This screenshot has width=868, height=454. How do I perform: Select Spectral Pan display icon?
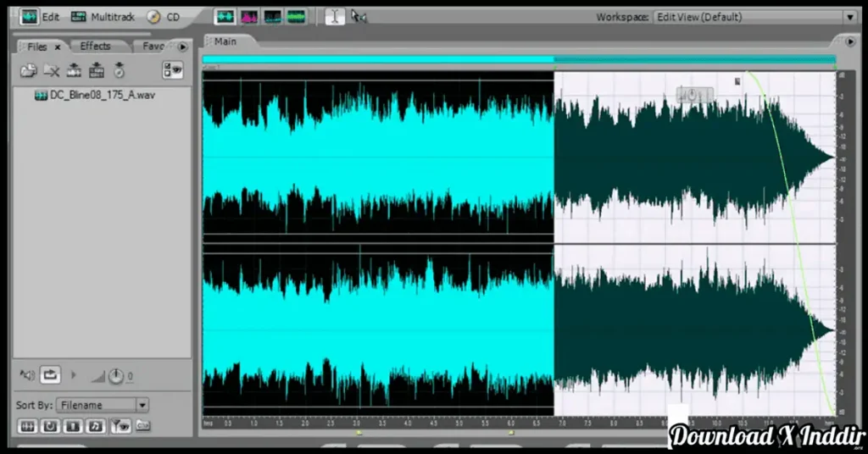[x=273, y=17]
